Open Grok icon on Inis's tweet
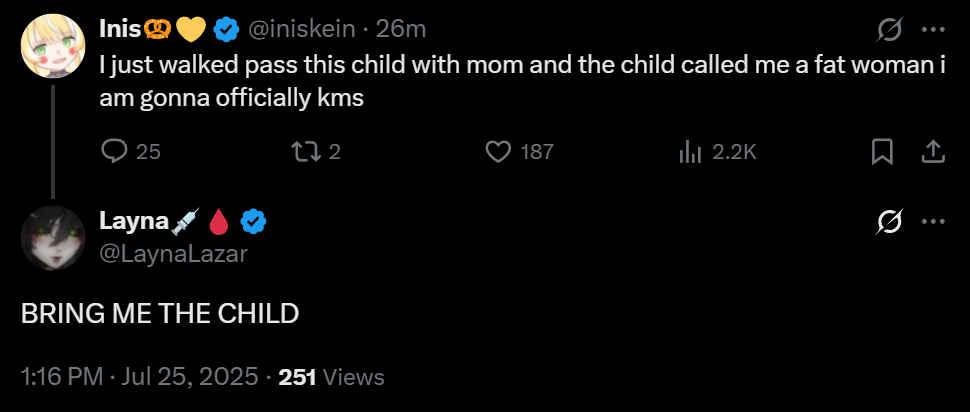Image resolution: width=970 pixels, height=412 pixels. click(888, 32)
